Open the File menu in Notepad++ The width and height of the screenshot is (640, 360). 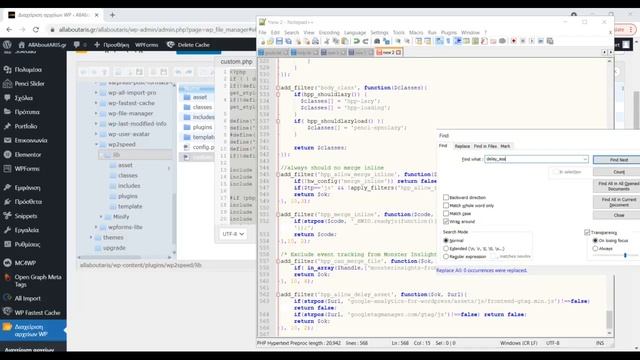(x=262, y=32)
